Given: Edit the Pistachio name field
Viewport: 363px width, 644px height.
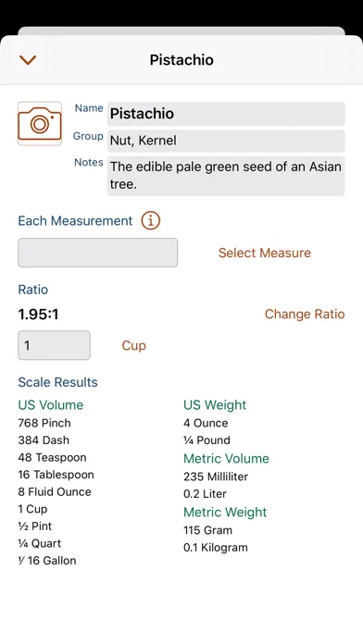Looking at the screenshot, I should 226,114.
